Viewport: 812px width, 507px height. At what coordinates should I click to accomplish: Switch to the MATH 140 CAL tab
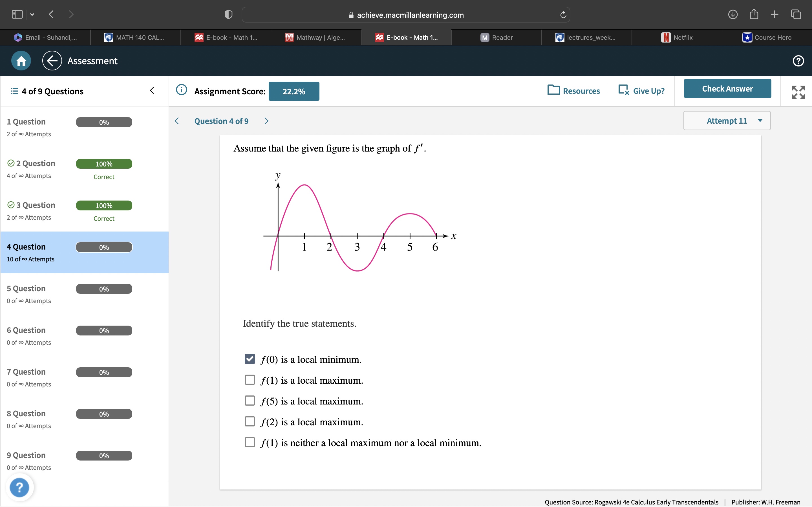pyautogui.click(x=136, y=37)
